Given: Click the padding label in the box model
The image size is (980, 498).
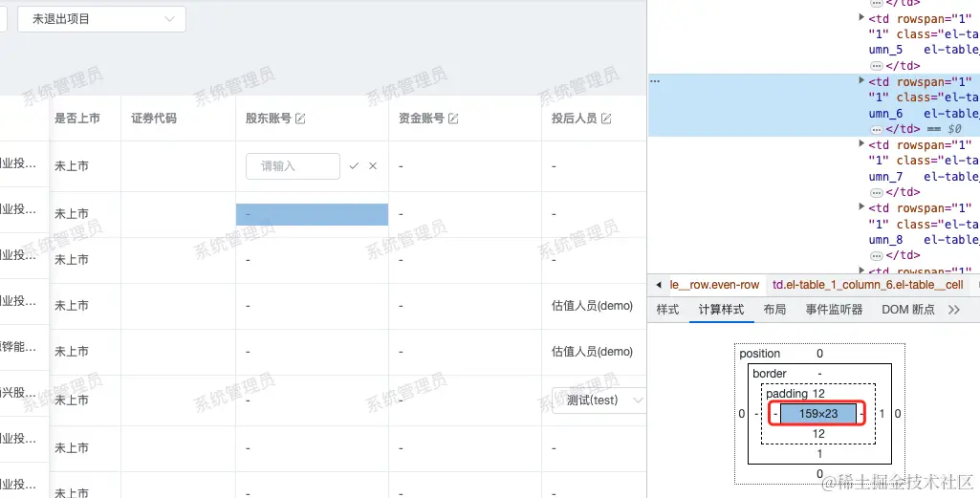Looking at the screenshot, I should pyautogui.click(x=787, y=394).
